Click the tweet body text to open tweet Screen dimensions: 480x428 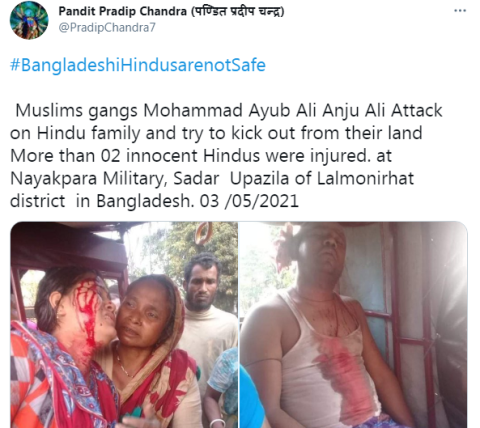pos(226,156)
